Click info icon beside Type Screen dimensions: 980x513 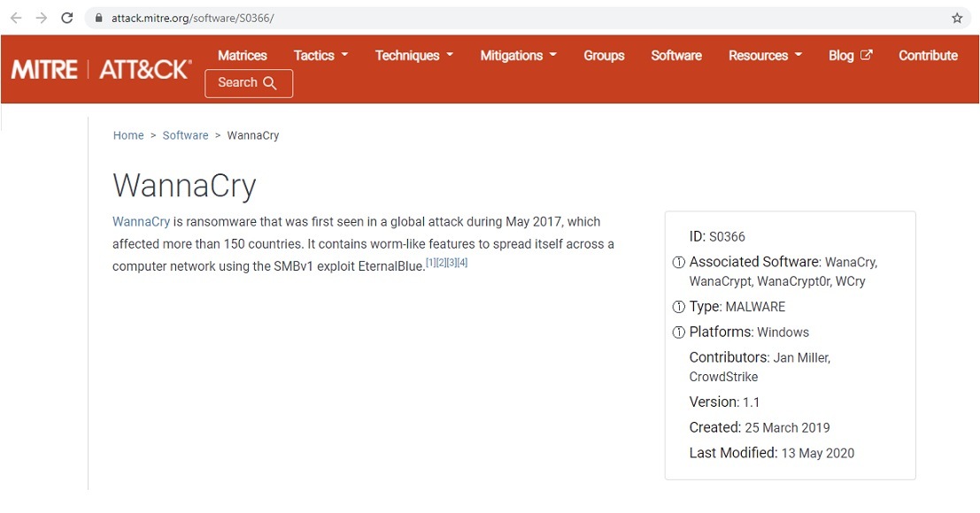pos(678,306)
